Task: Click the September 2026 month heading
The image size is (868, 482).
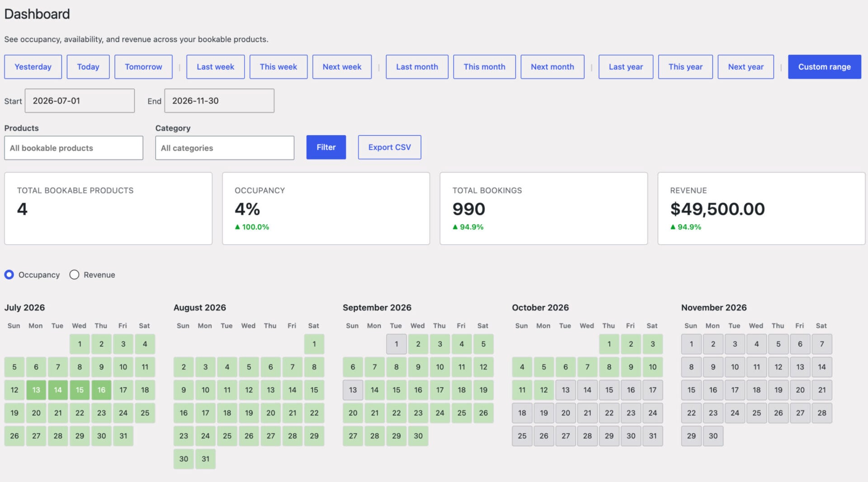Action: [x=377, y=307]
